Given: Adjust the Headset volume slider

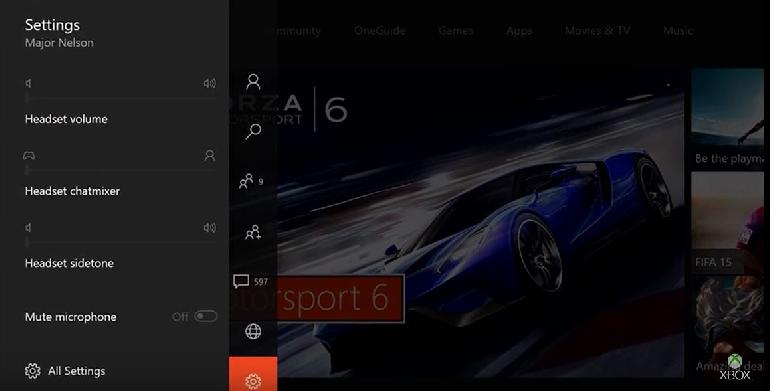Looking at the screenshot, I should [121, 98].
